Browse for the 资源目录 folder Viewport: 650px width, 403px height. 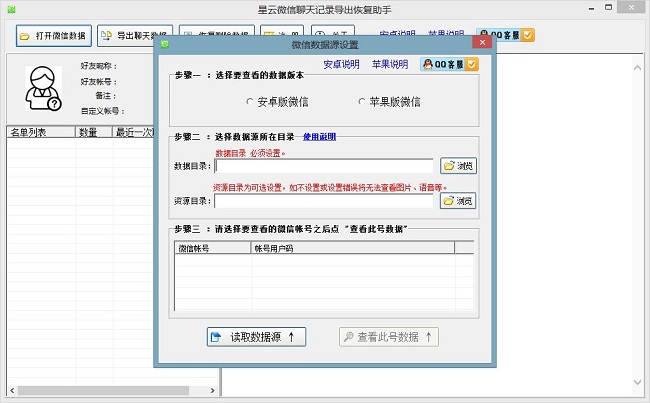coord(458,201)
